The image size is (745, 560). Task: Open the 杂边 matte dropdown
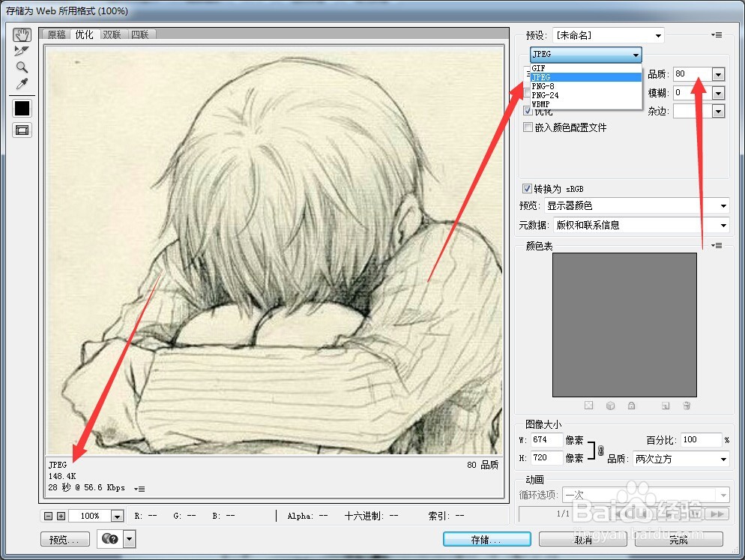tap(718, 111)
